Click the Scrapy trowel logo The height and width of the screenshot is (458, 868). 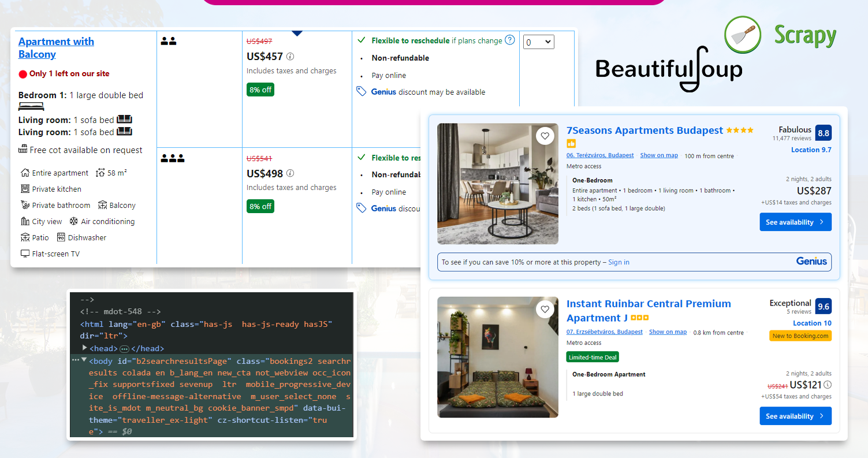pyautogui.click(x=743, y=35)
